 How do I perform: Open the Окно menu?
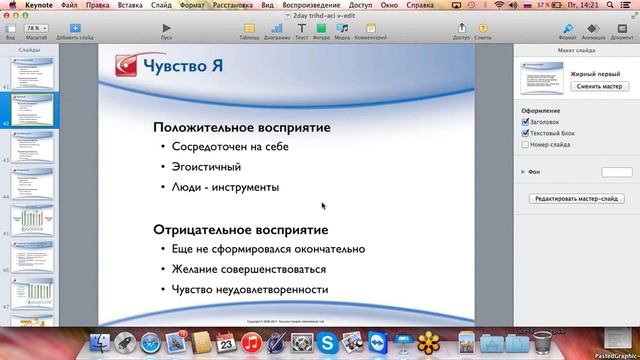click(x=389, y=5)
